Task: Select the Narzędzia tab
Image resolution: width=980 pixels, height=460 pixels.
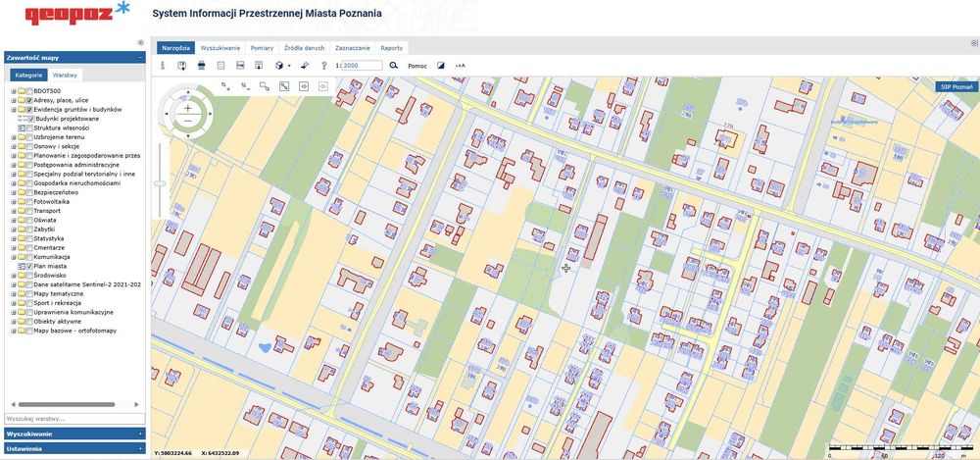Action: click(x=175, y=47)
